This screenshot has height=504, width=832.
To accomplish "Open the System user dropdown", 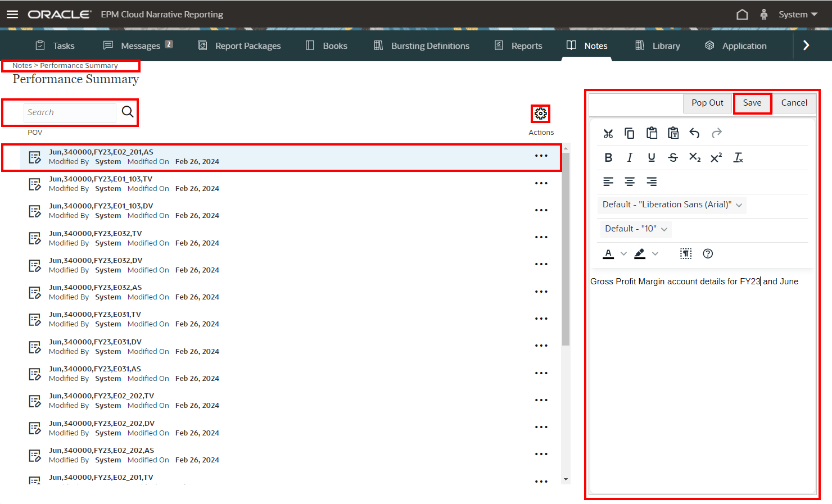I will click(x=798, y=14).
